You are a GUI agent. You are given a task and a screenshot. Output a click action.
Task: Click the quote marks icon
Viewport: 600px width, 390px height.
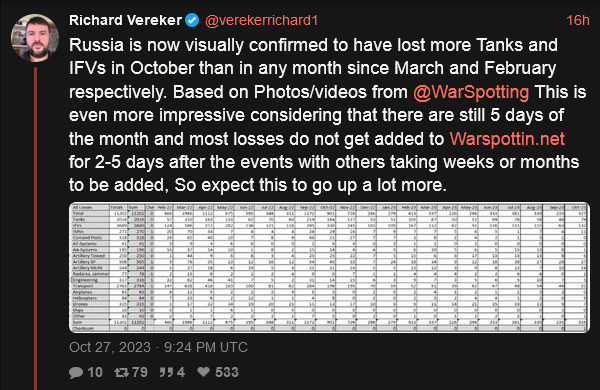pos(166,372)
